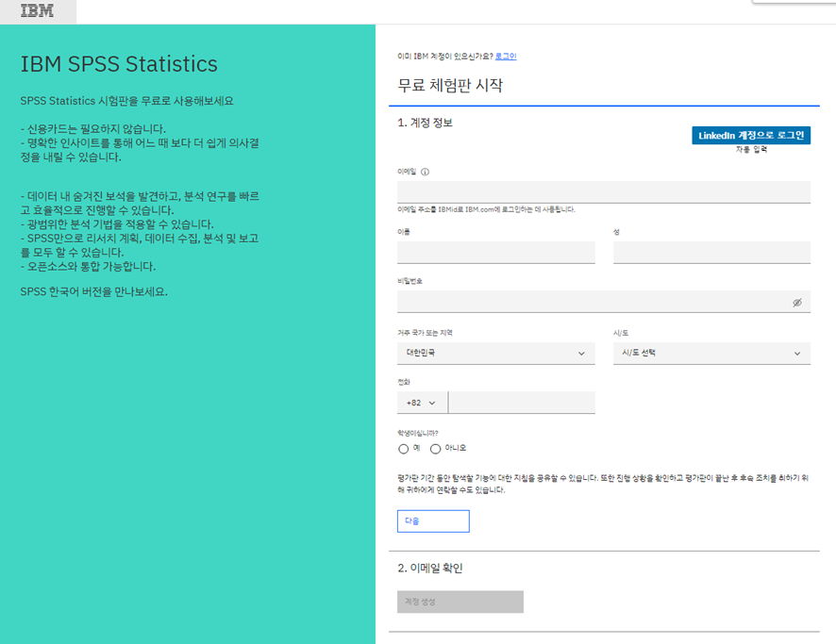This screenshot has width=836, height=644.
Task: Open the 로그인 link at the top
Action: click(x=506, y=56)
